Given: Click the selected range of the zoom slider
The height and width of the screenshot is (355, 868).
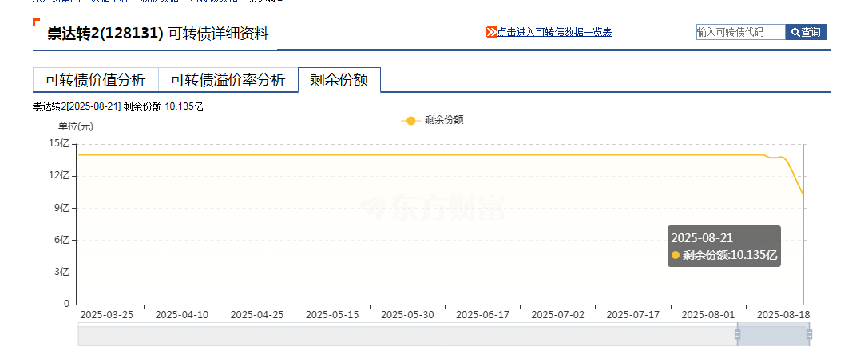Looking at the screenshot, I should [x=773, y=334].
